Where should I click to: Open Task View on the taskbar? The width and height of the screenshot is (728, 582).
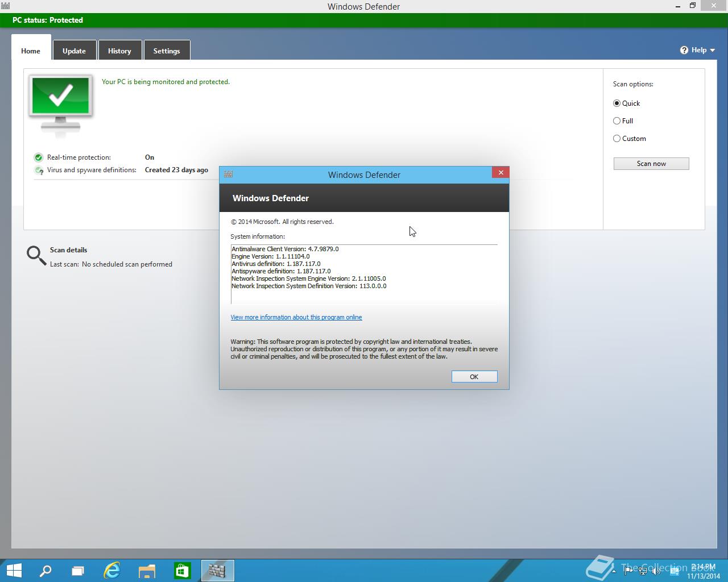click(77, 571)
